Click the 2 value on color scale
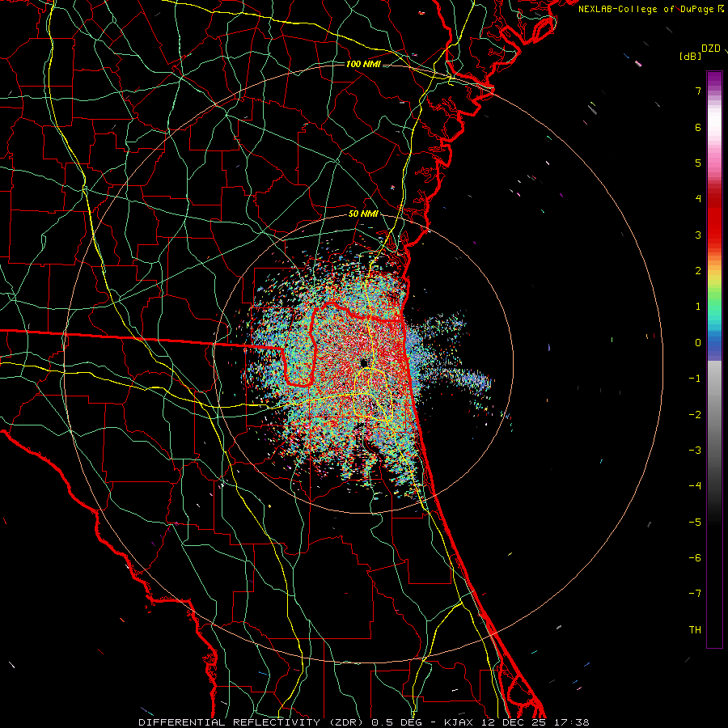728x728 pixels. pyautogui.click(x=698, y=271)
